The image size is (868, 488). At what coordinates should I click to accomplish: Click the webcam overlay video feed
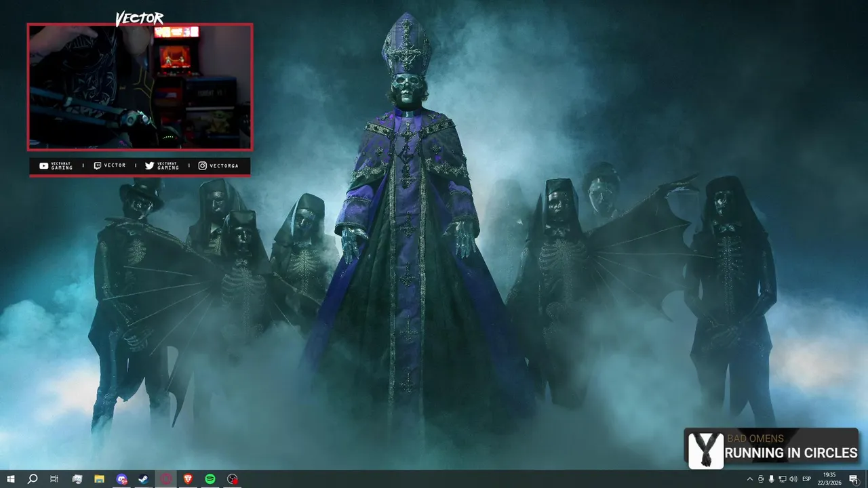pyautogui.click(x=140, y=87)
